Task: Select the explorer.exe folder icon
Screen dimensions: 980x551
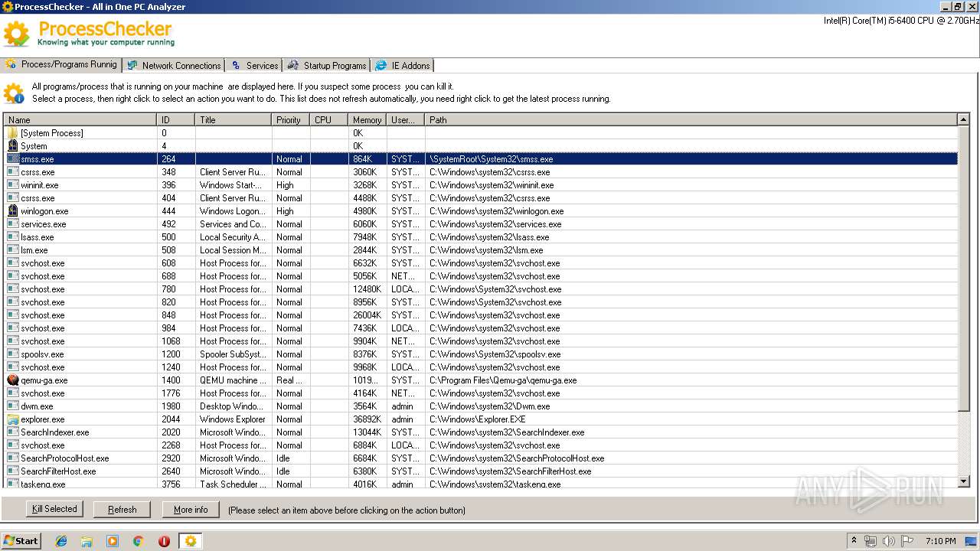Action: pyautogui.click(x=13, y=419)
